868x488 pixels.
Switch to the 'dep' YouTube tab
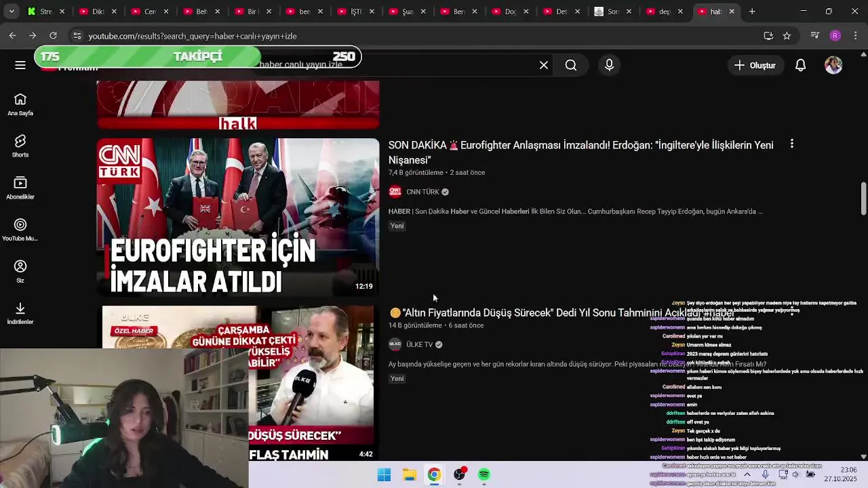coord(665,12)
